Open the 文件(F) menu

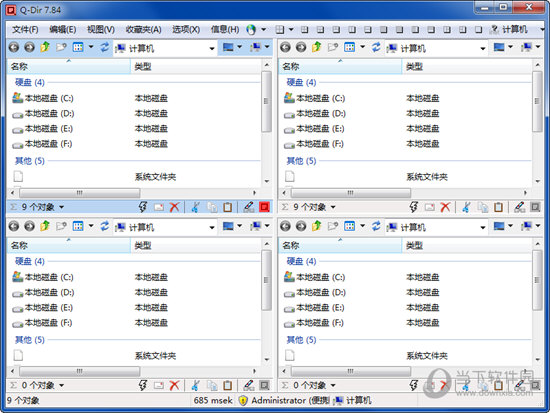click(25, 29)
